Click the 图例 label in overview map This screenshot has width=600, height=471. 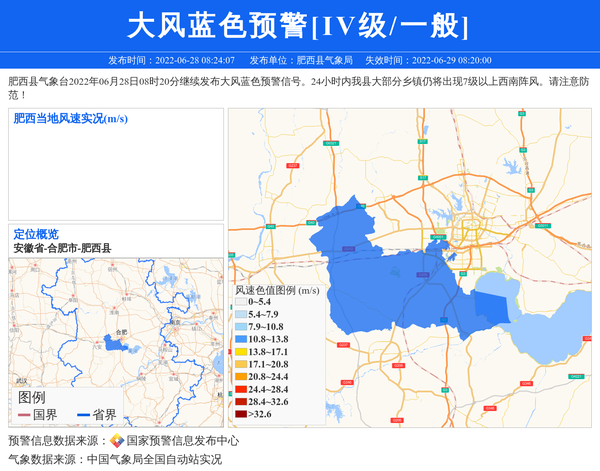click(32, 398)
